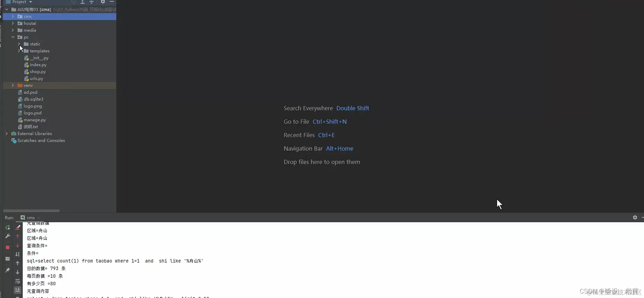Click console line '无查询内容'
644x298 pixels.
click(x=38, y=291)
